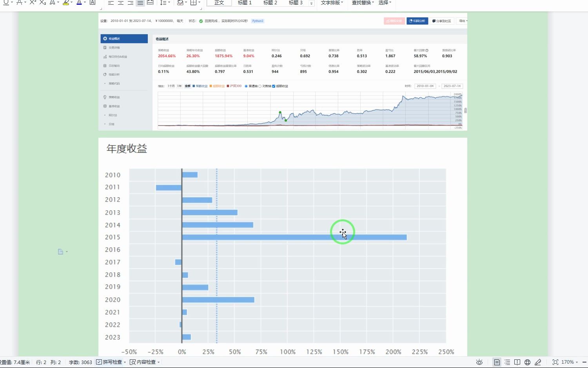Select the 对数轴 radio button
Screen dimensions: 588x368
coord(260,86)
